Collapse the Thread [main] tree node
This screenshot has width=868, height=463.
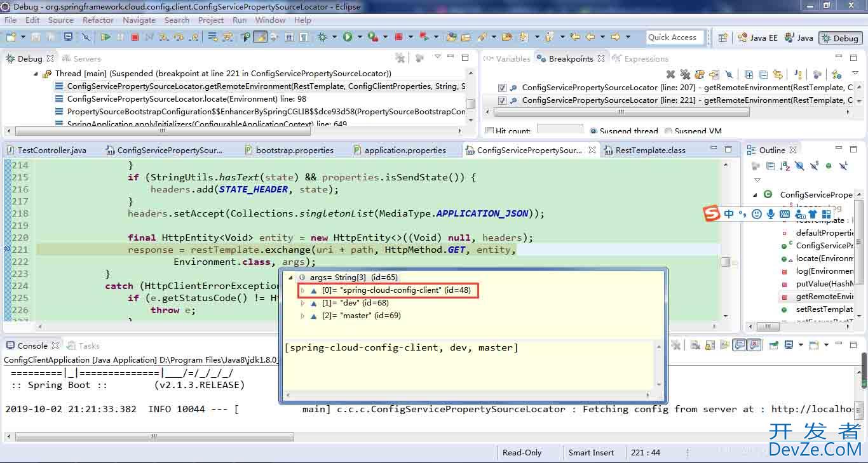pos(36,74)
